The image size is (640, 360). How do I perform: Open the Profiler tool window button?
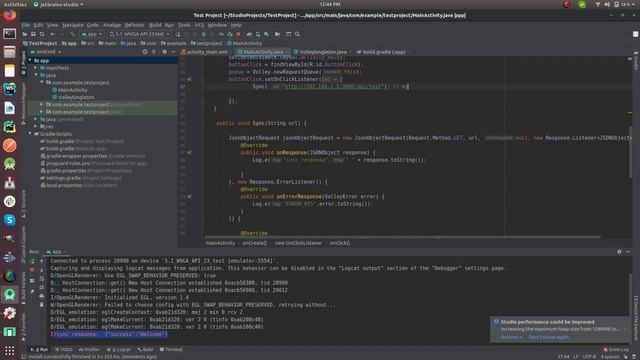[x=89, y=349]
